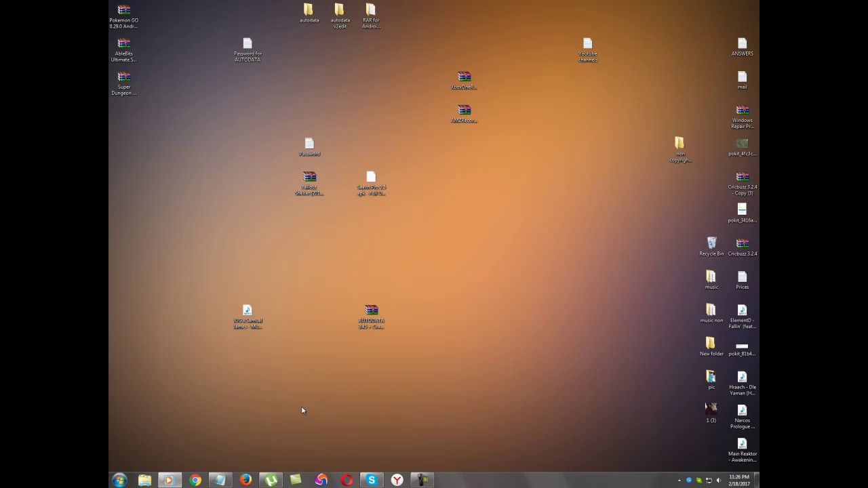Select the JDG x Samual James mp3 file
The image size is (868, 488).
point(248,317)
